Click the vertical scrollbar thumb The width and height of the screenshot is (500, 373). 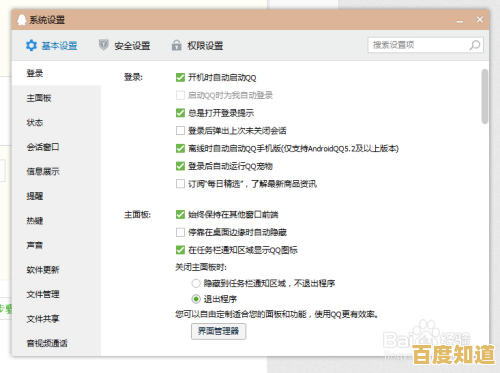pos(485,97)
